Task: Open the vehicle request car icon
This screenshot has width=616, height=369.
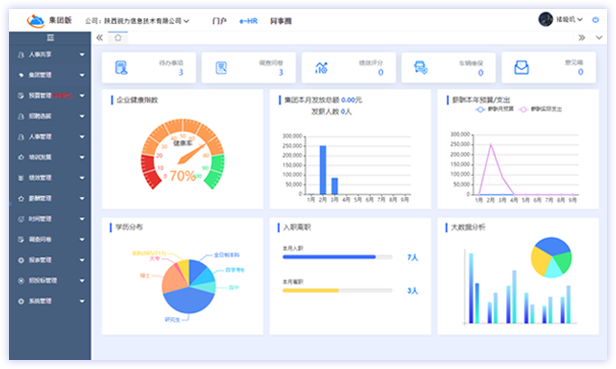Action: click(x=421, y=68)
